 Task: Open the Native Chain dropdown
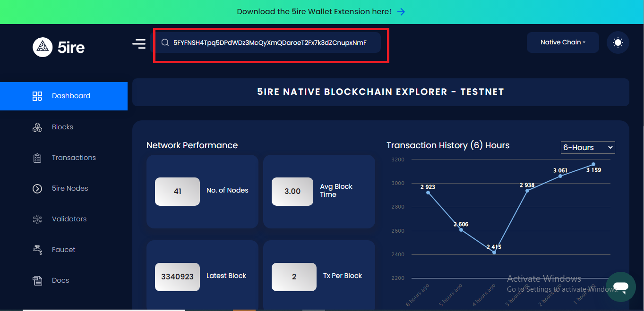point(563,42)
